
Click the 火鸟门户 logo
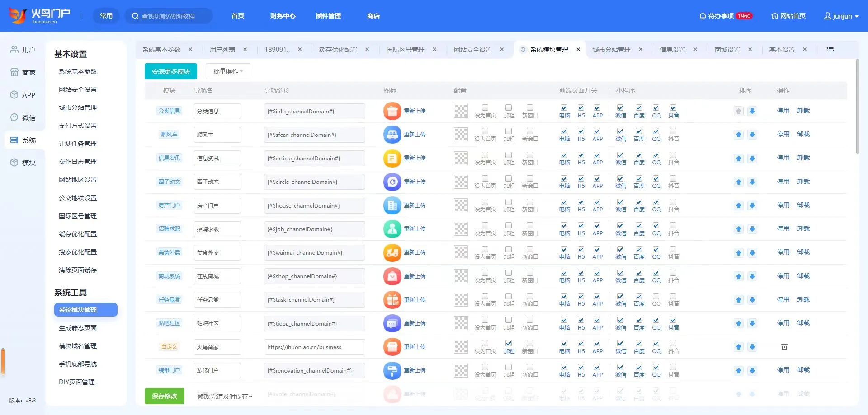40,15
